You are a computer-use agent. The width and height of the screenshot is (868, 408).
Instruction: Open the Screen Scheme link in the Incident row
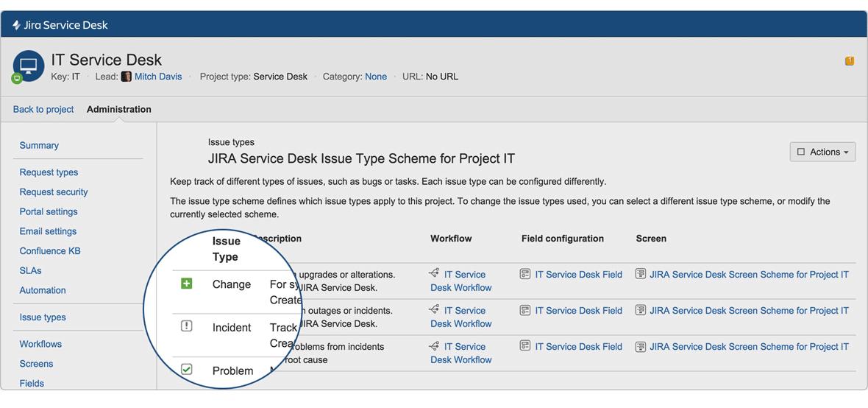[x=749, y=310]
